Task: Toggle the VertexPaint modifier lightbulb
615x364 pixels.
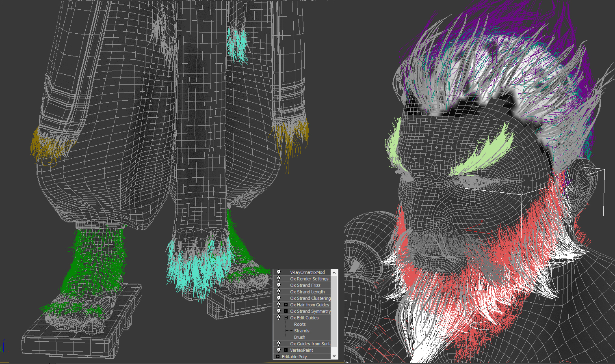Action: click(x=279, y=350)
